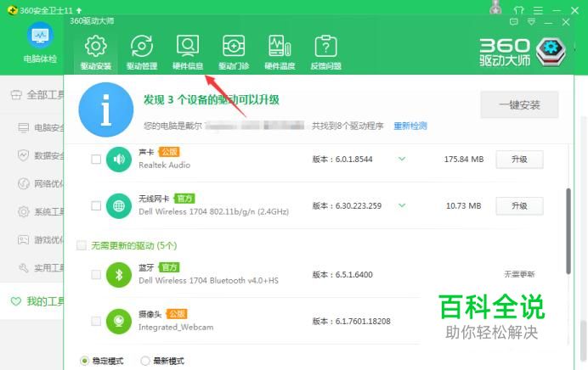
Task: Expand version dropdown for 6.30.223.259
Action: tap(402, 205)
